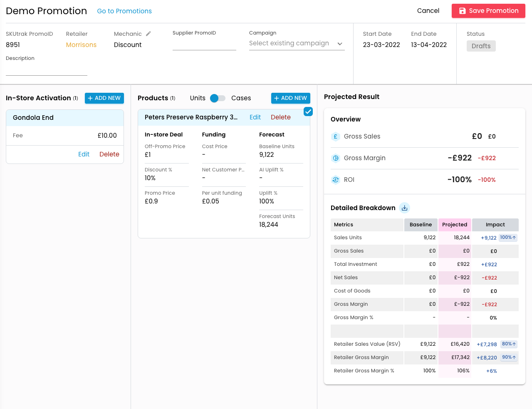This screenshot has width=532, height=409.
Task: Toggle the Units/Cases switch
Action: (218, 98)
